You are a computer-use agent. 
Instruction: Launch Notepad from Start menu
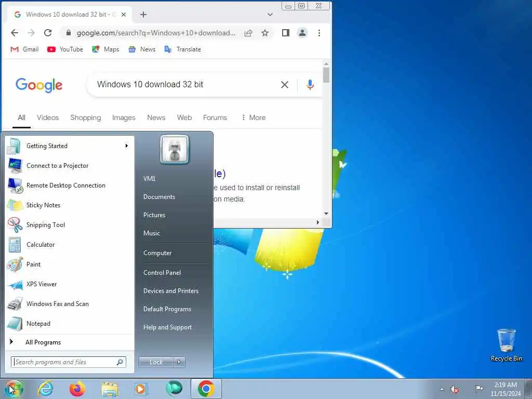coord(70,323)
